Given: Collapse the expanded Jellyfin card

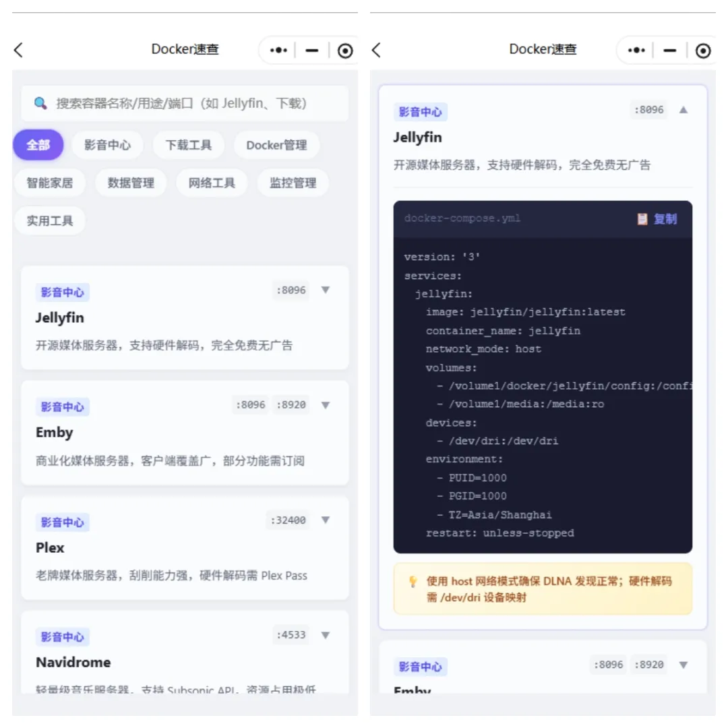Looking at the screenshot, I should [684, 110].
